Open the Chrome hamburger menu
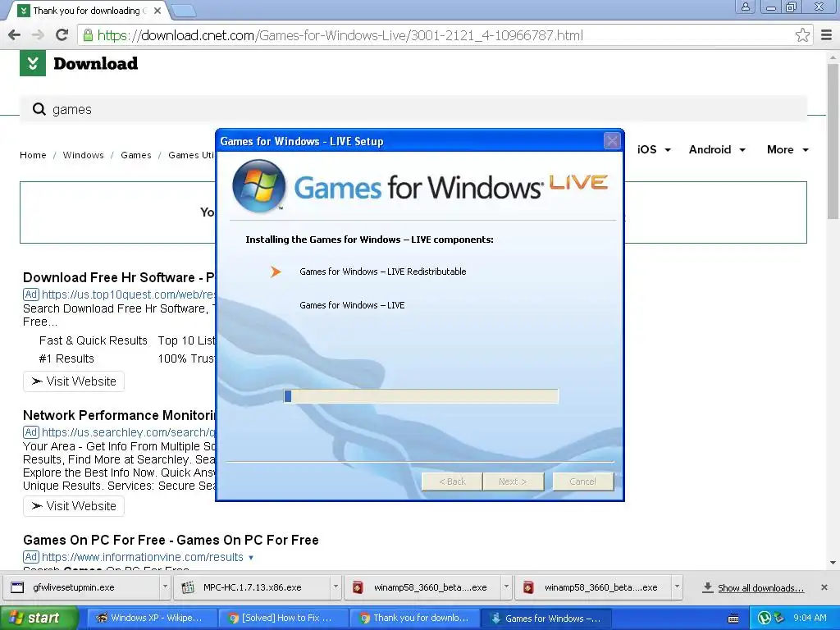The image size is (840, 630). click(x=827, y=35)
